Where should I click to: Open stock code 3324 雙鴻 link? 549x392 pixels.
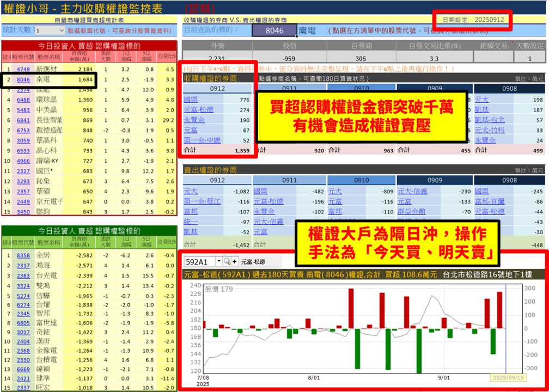23,286
